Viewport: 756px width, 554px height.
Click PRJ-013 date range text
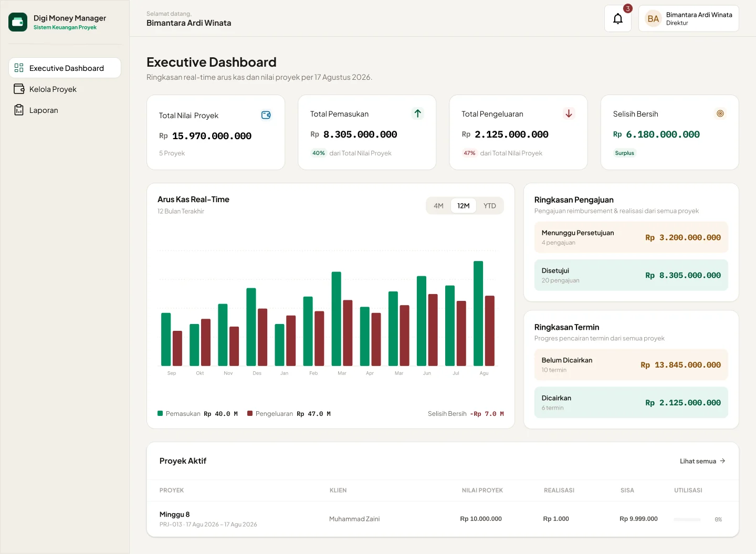pos(208,525)
